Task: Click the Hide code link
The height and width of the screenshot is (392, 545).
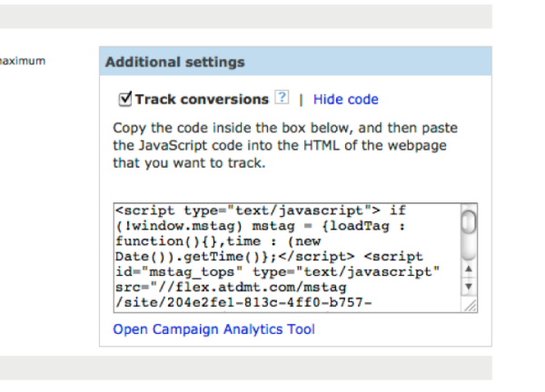Action: click(x=345, y=100)
